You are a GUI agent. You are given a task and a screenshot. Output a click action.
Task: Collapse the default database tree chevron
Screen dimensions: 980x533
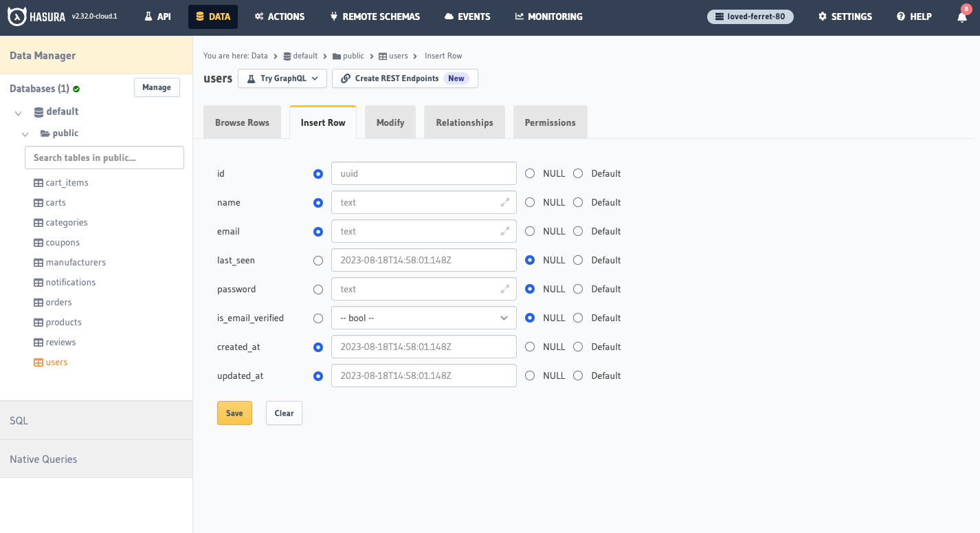19,112
